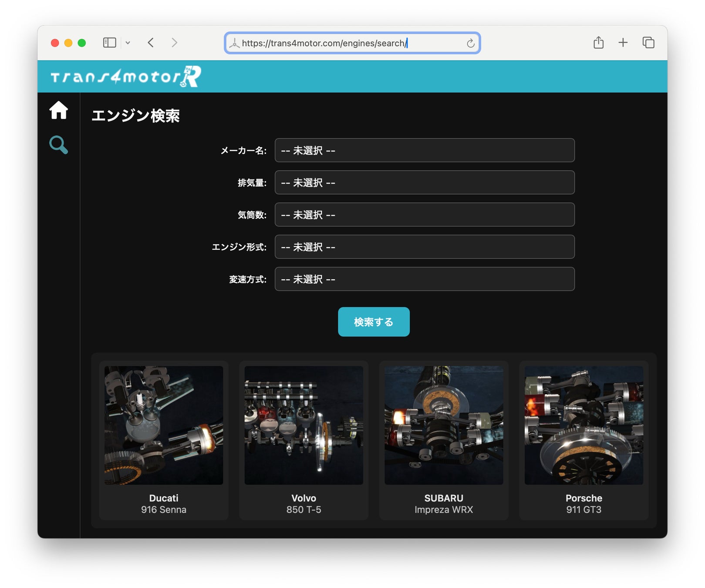Click the Impreza WRX model name
This screenshot has width=705, height=588.
[444, 510]
